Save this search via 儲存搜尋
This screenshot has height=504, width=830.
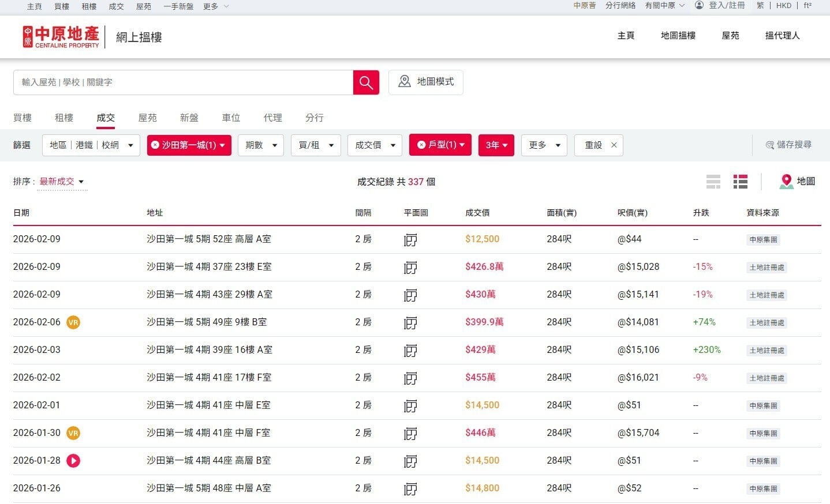tap(788, 145)
